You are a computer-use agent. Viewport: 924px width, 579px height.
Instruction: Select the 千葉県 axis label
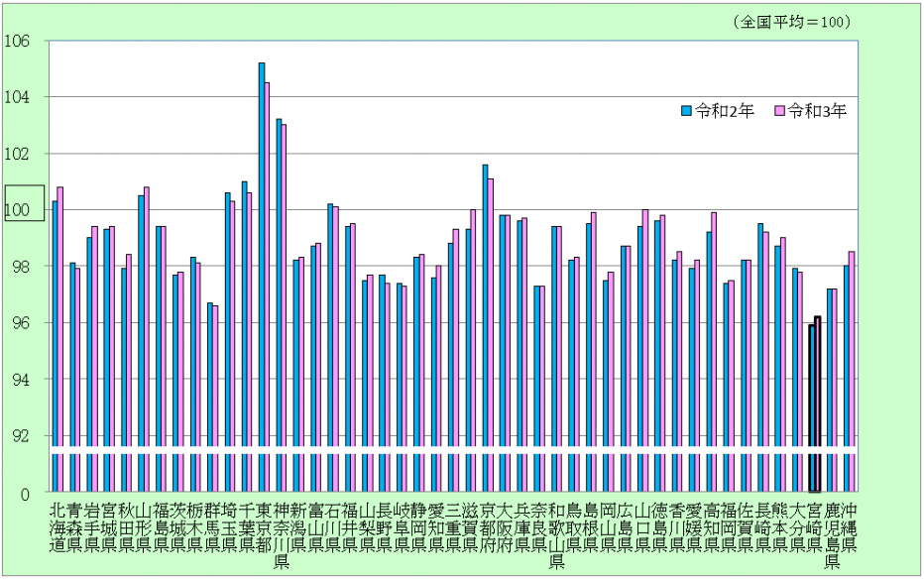click(x=246, y=527)
